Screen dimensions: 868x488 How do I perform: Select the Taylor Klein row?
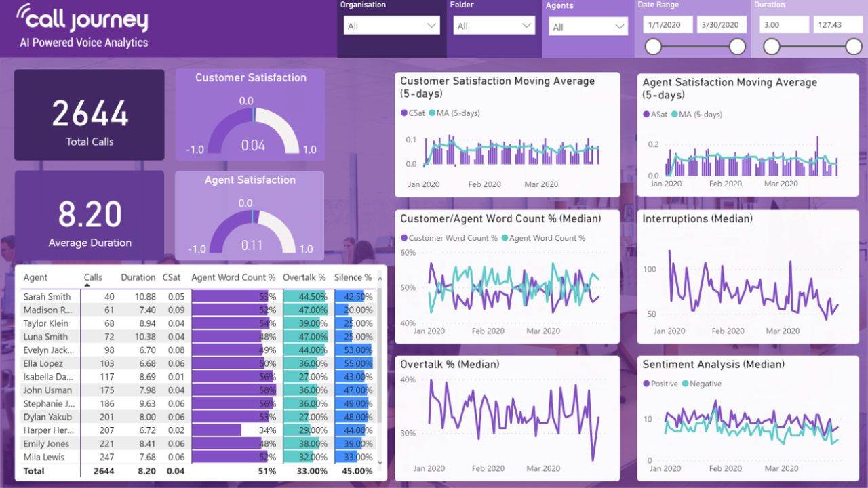(x=197, y=323)
